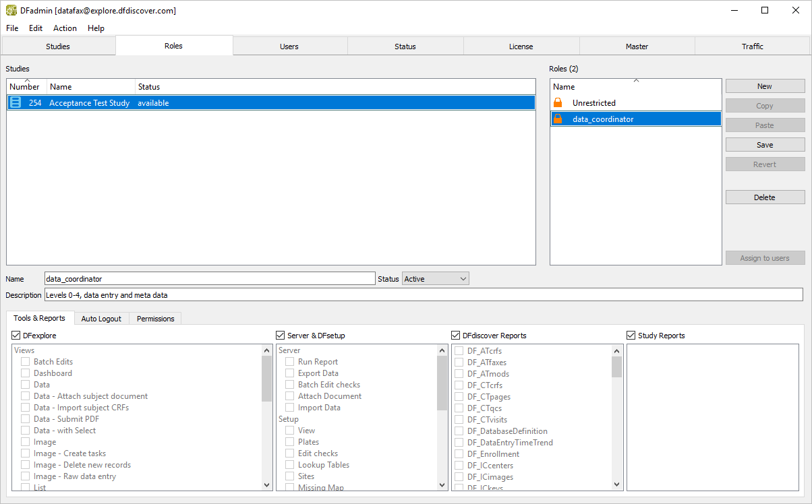The width and height of the screenshot is (812, 504).
Task: Disable the DFdiscover Reports checkbox
Action: coord(456,335)
